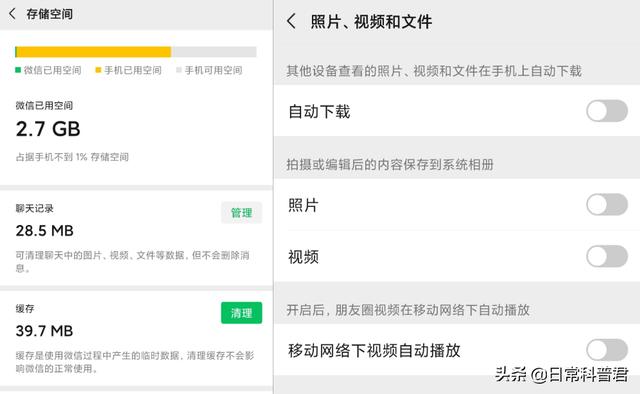Viewport: 640px width, 394px height.
Task: Open 管理 for chat records
Action: click(241, 213)
